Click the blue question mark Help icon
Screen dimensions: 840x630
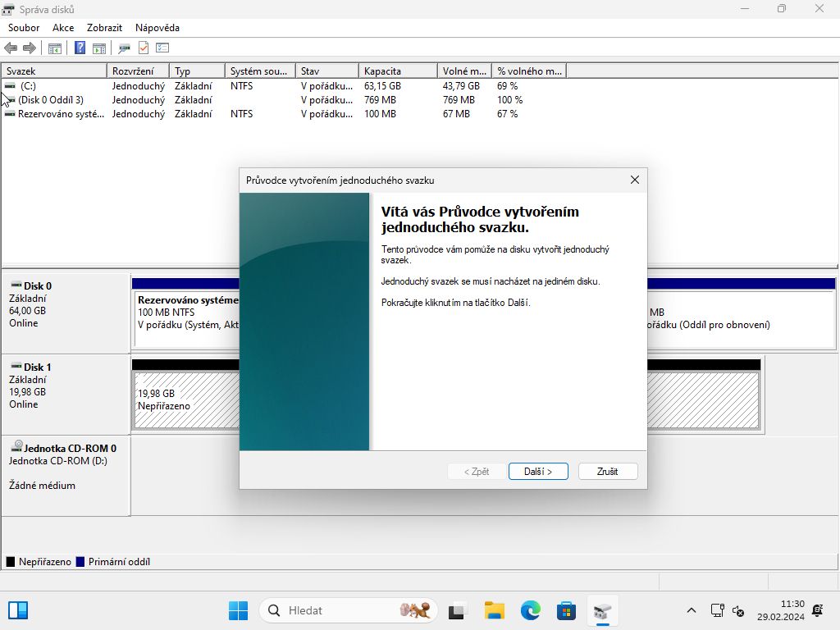pos(80,48)
